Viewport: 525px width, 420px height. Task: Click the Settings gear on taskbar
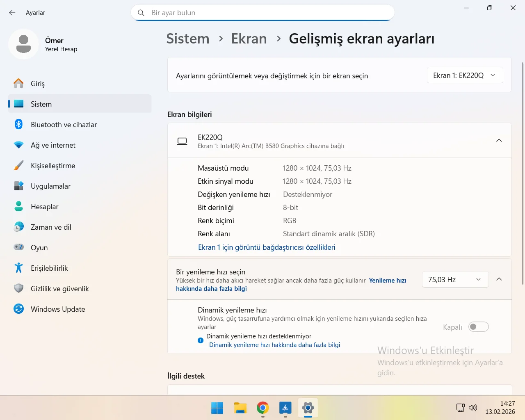point(308,408)
